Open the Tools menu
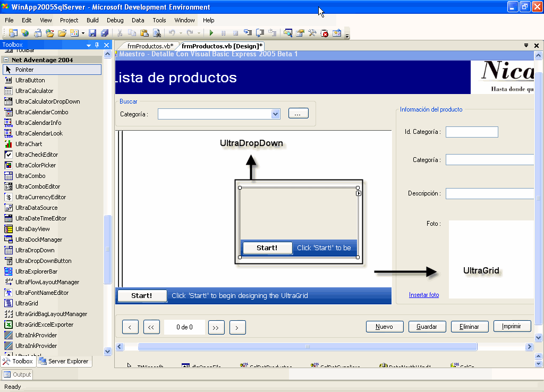This screenshot has width=544, height=392. [x=159, y=20]
